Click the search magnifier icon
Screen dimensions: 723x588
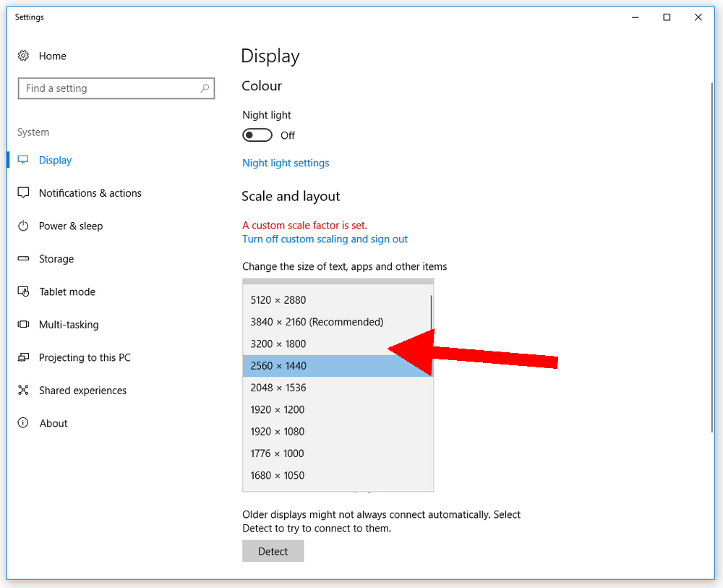[205, 88]
